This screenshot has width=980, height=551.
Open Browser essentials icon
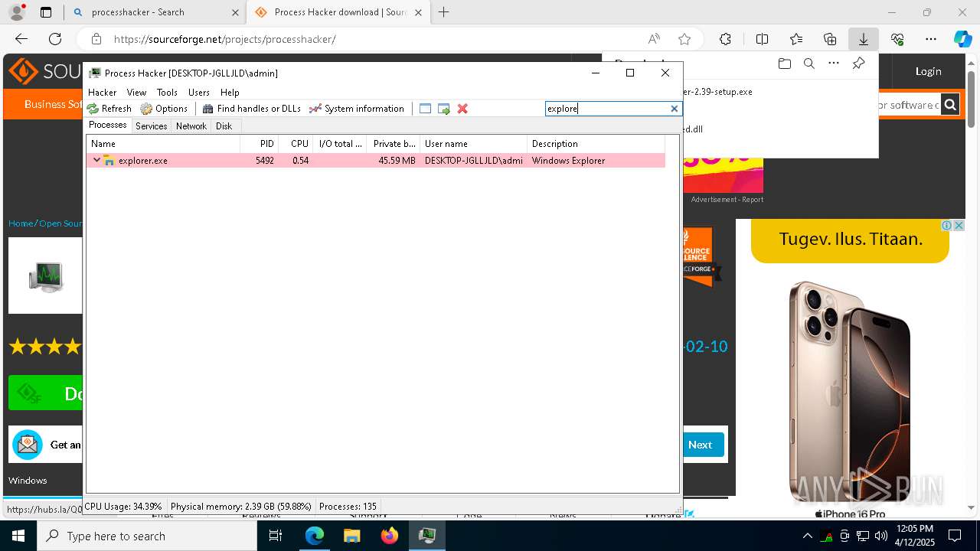pos(897,39)
